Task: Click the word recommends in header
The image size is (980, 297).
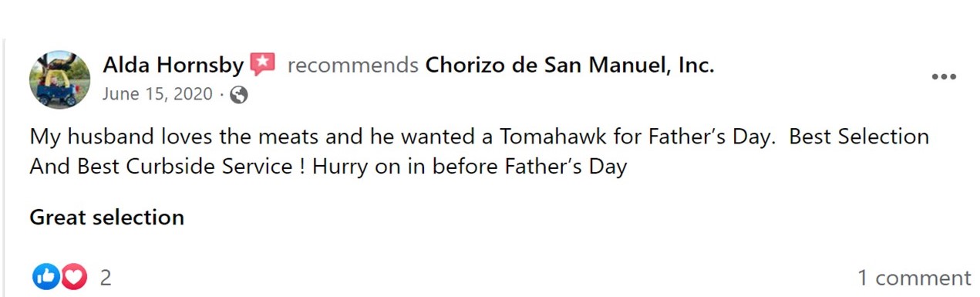Action: click(x=353, y=66)
